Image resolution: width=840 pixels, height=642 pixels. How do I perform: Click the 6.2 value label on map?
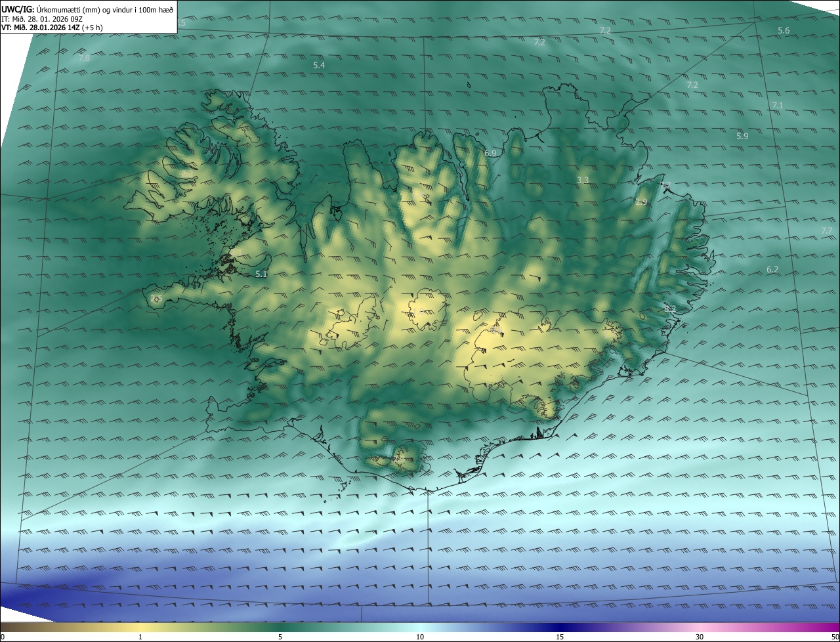coord(772,270)
